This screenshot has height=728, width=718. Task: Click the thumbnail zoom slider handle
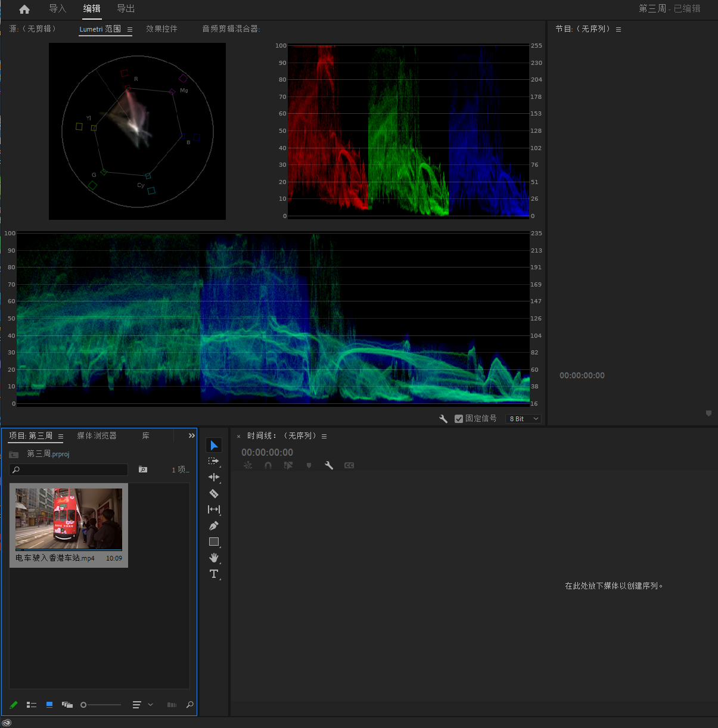pyautogui.click(x=83, y=705)
